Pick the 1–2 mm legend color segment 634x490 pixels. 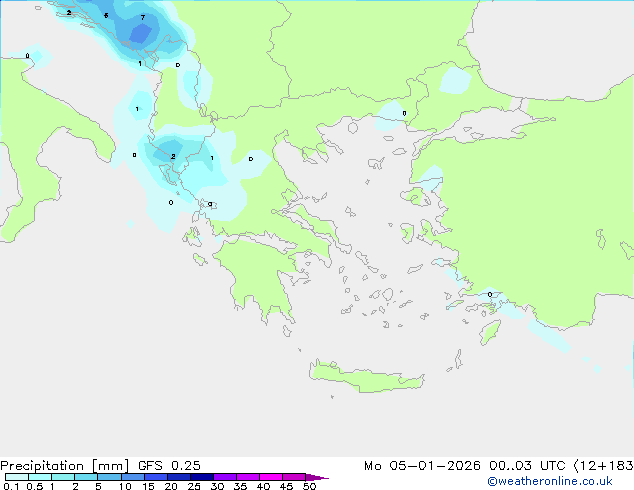(63, 477)
